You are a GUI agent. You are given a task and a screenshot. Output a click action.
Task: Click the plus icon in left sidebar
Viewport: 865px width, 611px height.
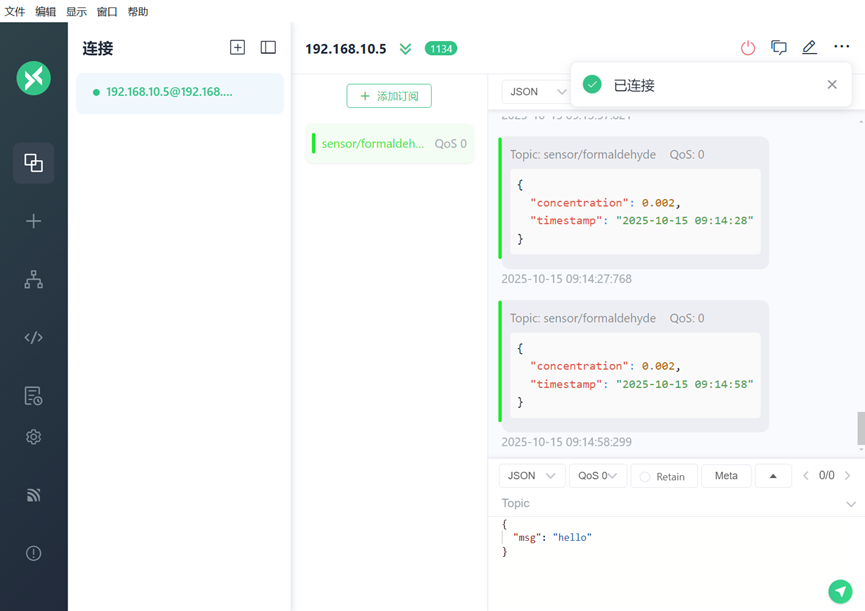(33, 221)
